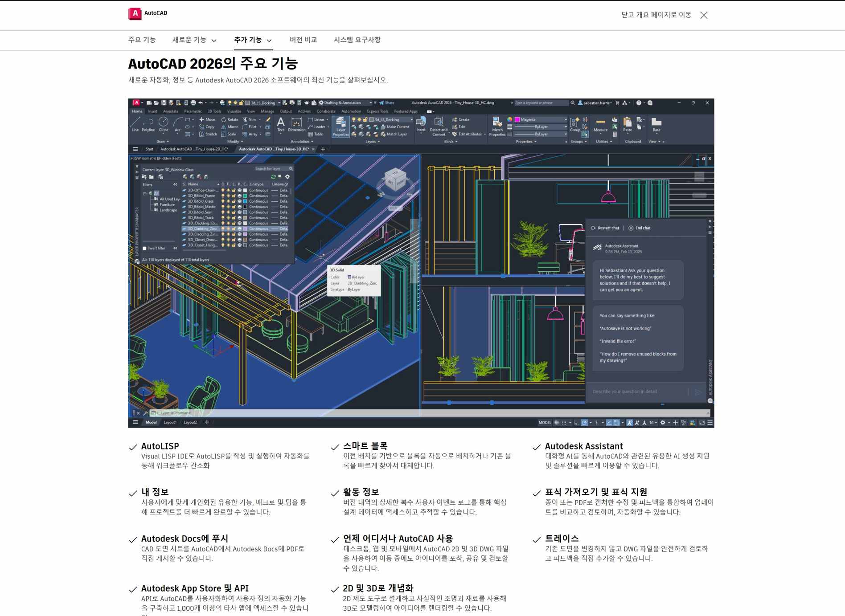Select the Circle tool
845x616 pixels.
tap(164, 124)
